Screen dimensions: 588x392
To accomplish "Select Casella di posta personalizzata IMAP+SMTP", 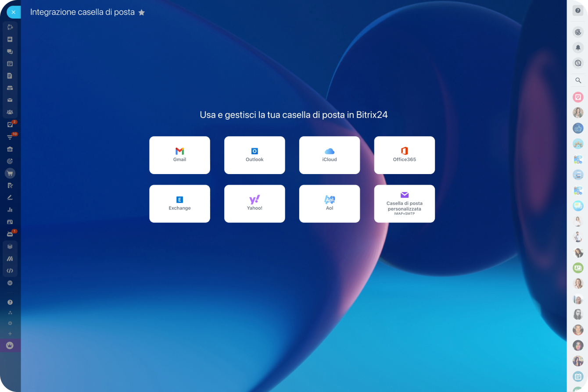I will (x=404, y=203).
